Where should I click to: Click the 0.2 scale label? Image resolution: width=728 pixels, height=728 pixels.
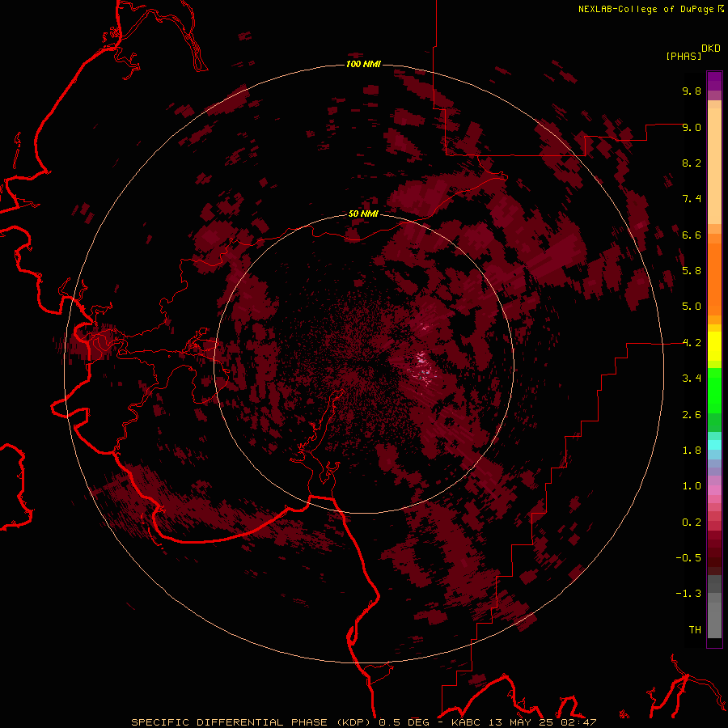pyautogui.click(x=692, y=523)
